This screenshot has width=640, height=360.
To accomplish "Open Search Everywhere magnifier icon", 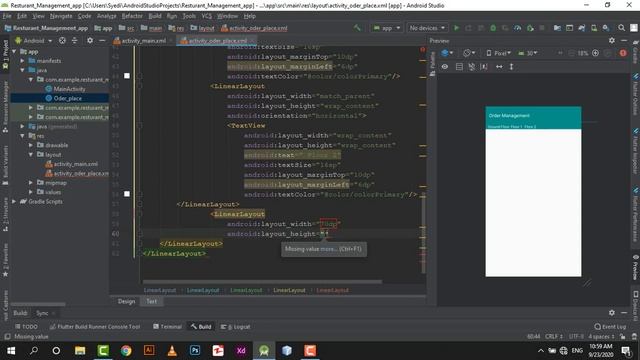I will [x=621, y=28].
